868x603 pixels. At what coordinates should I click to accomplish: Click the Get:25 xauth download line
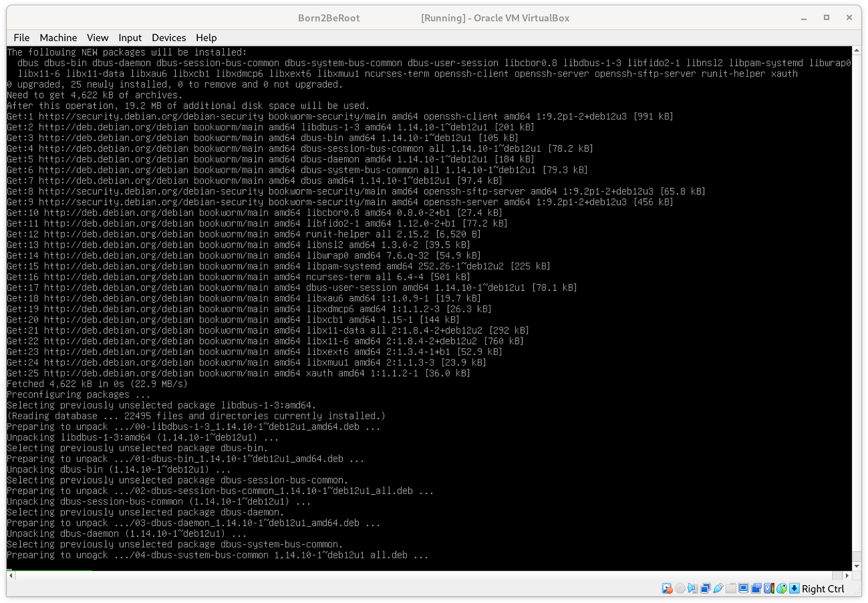(x=239, y=373)
